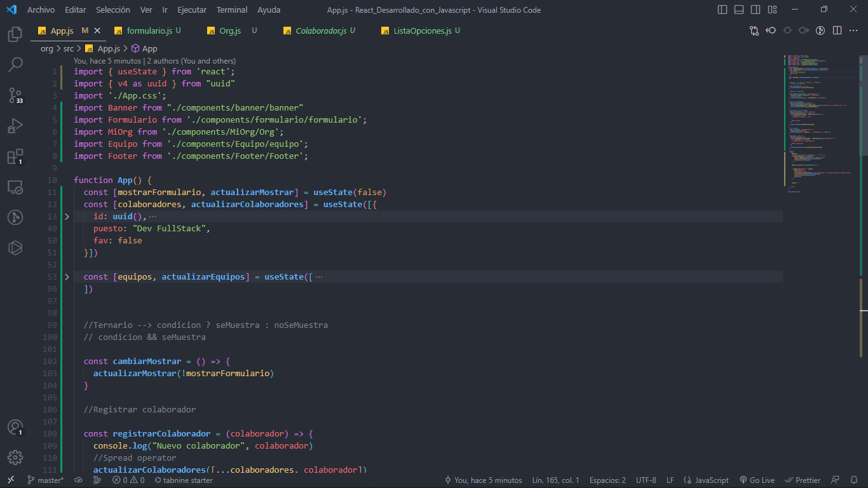The image size is (868, 488).
Task: Open the Ejecutar menu
Action: pyautogui.click(x=192, y=10)
